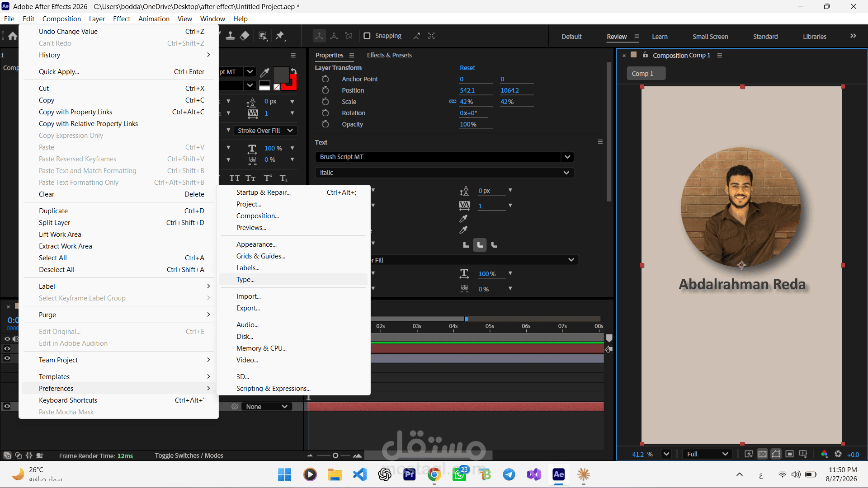Viewport: 868px width, 488px height.
Task: Choose the World Axis Mode icon
Action: [x=334, y=36]
